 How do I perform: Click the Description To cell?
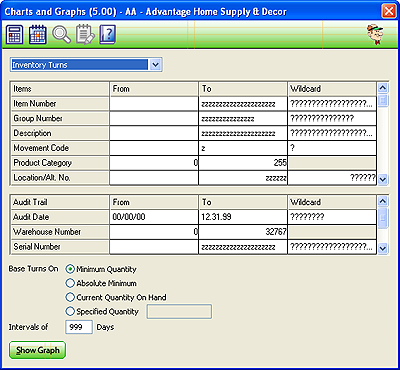243,133
